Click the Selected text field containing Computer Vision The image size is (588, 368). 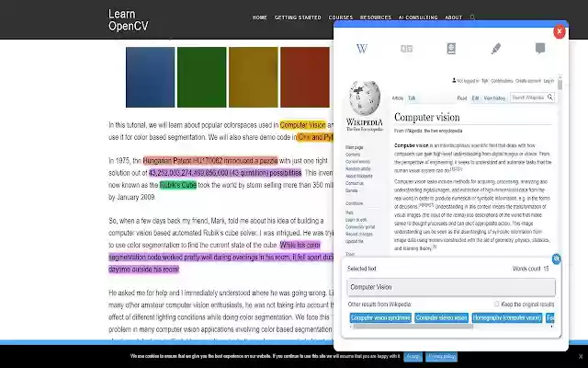point(451,287)
